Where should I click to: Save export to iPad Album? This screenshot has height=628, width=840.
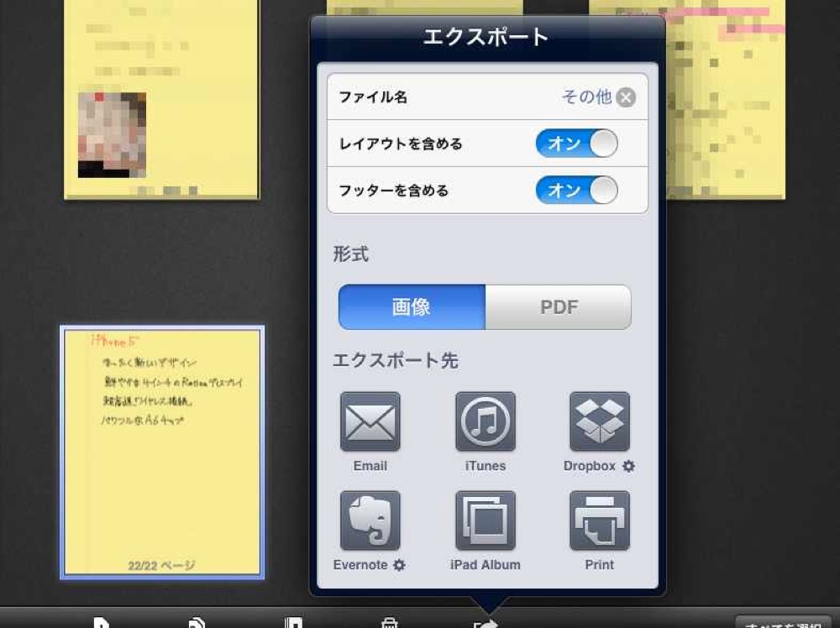point(486,521)
